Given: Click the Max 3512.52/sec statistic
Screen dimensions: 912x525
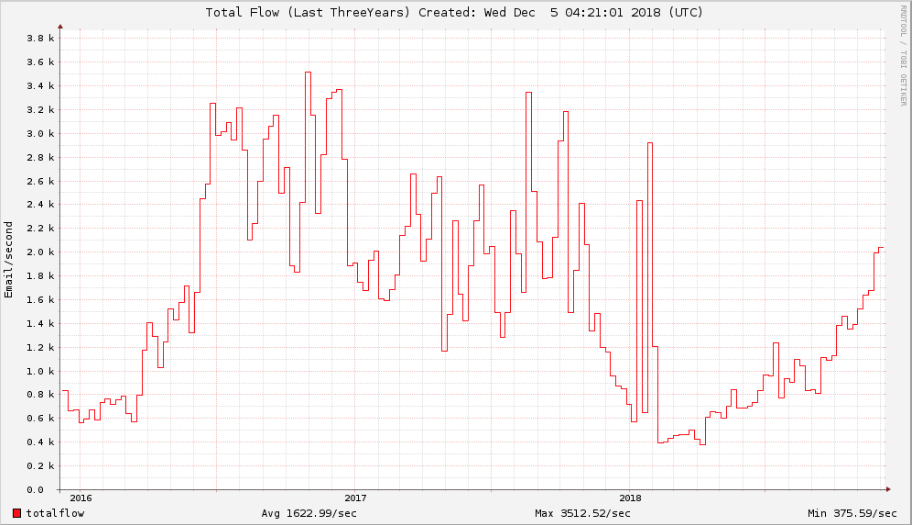Looking at the screenshot, I should pyautogui.click(x=582, y=513).
